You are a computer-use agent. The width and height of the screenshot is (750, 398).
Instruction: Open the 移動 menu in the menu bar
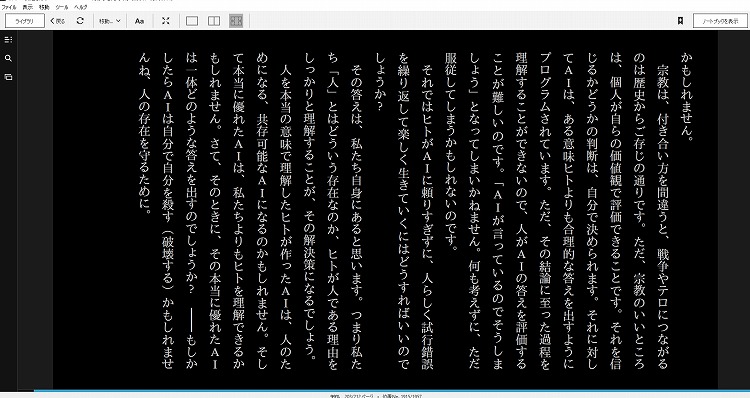(44, 8)
